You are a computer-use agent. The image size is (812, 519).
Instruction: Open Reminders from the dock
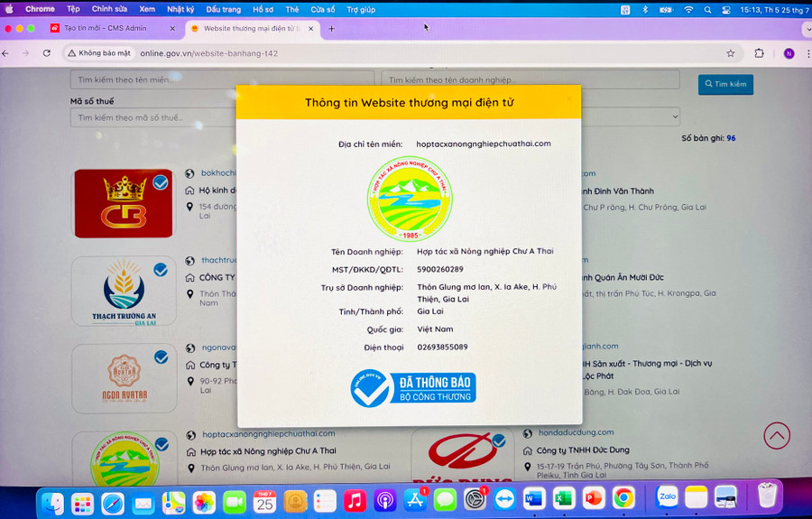pyautogui.click(x=325, y=501)
